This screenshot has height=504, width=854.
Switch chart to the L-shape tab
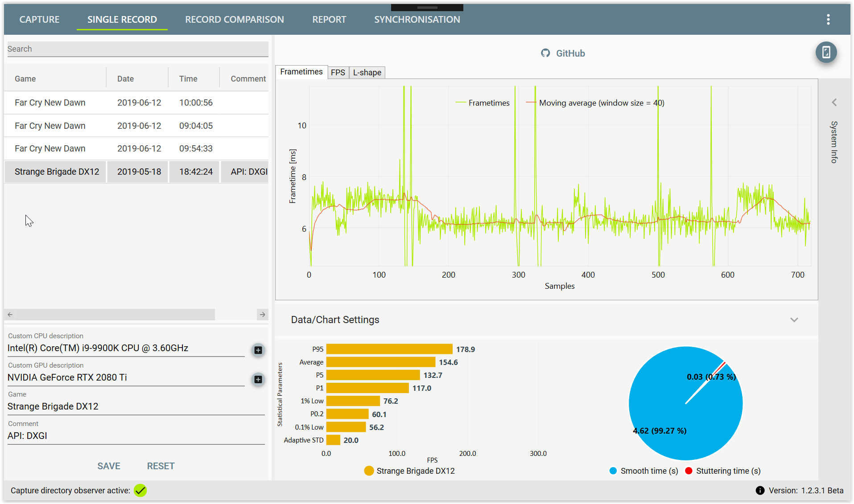[367, 72]
